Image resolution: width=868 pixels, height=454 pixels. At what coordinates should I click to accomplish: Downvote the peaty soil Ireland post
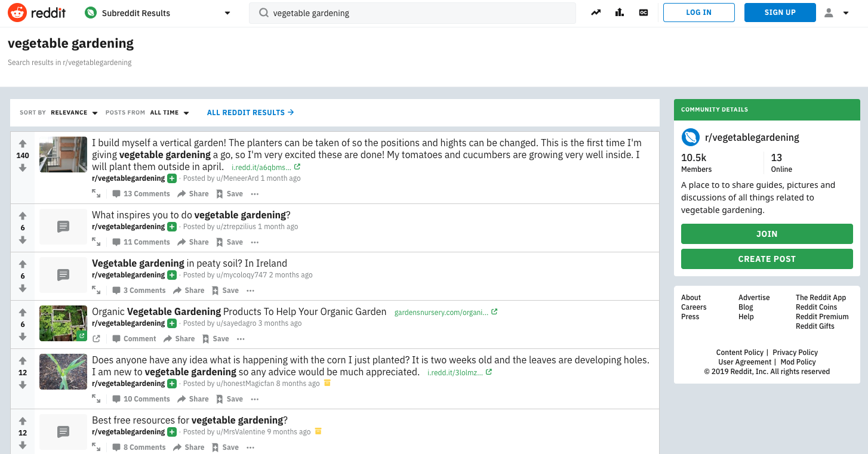point(23,288)
